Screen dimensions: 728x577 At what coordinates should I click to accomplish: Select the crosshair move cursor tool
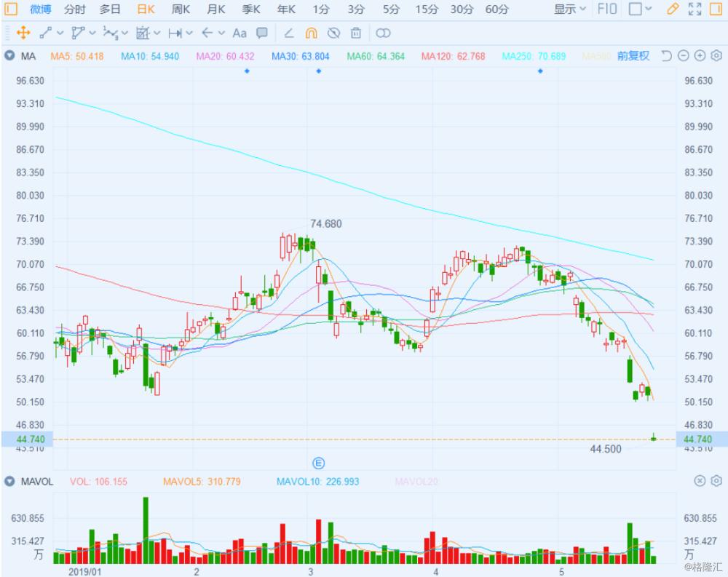(23, 33)
